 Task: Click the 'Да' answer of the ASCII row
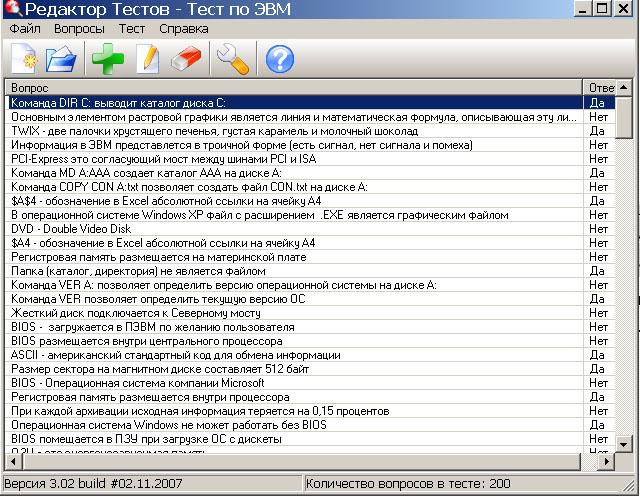[597, 355]
